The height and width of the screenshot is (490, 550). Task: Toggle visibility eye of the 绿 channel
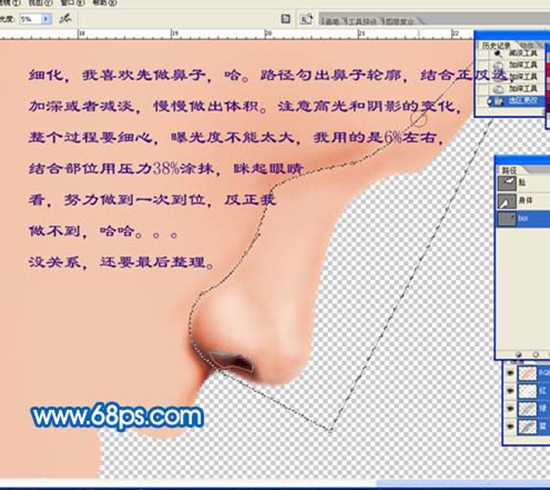tap(510, 409)
